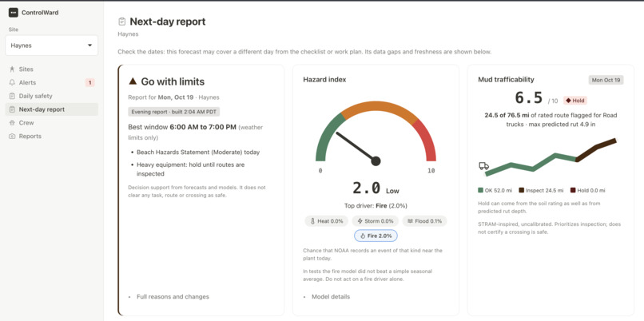Go to Daily safety page
644x321 pixels.
[x=52, y=96]
